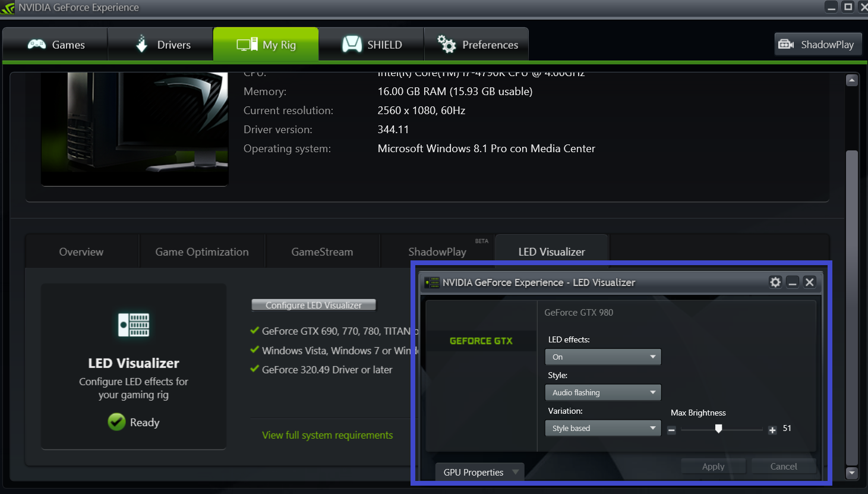Click the gamepad icon on Games tab
This screenshot has height=494, width=868.
37,45
